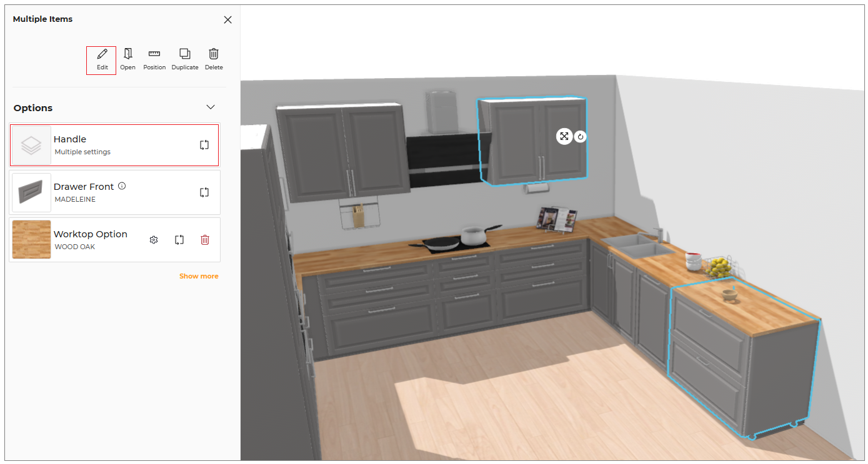Screen dimensions: 868x464
Task: Open Worktop Option settings gear
Action: click(154, 240)
